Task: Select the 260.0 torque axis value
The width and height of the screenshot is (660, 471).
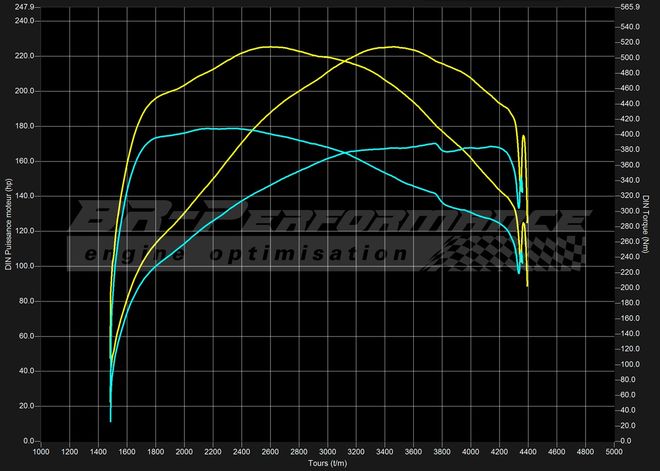Action: click(630, 242)
